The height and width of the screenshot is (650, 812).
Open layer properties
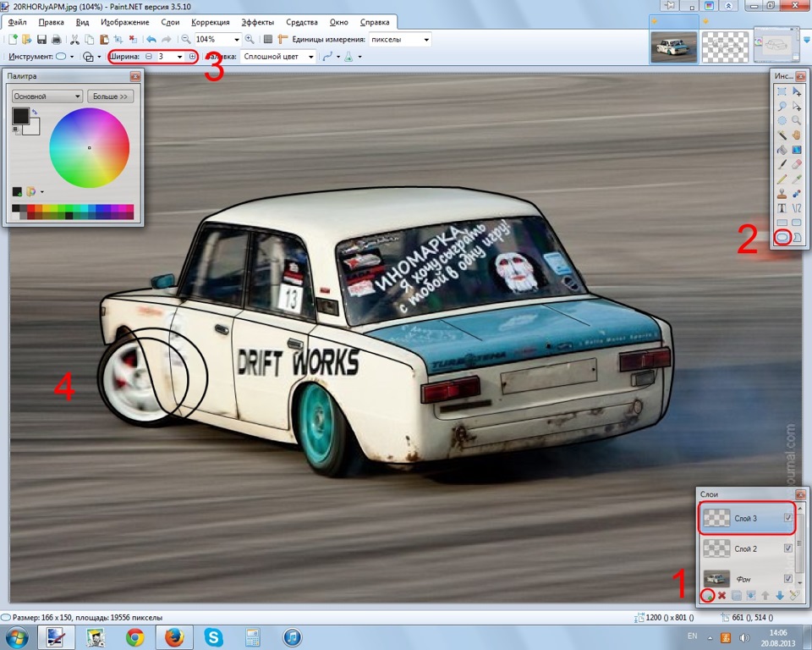point(794,596)
